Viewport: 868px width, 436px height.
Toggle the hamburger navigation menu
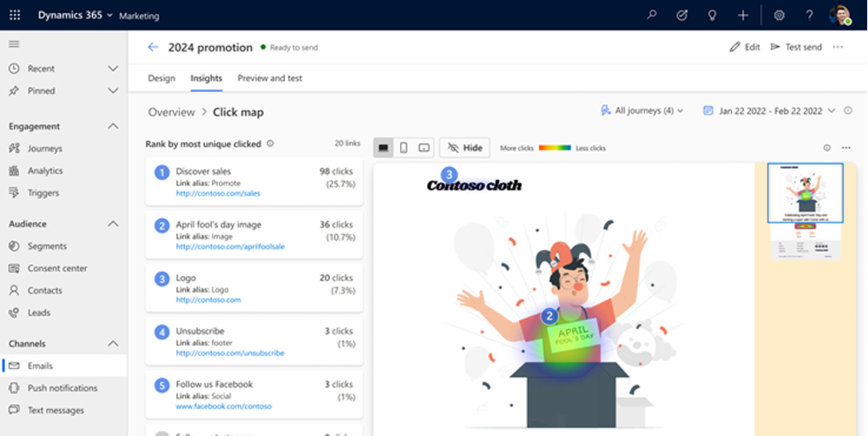[14, 43]
